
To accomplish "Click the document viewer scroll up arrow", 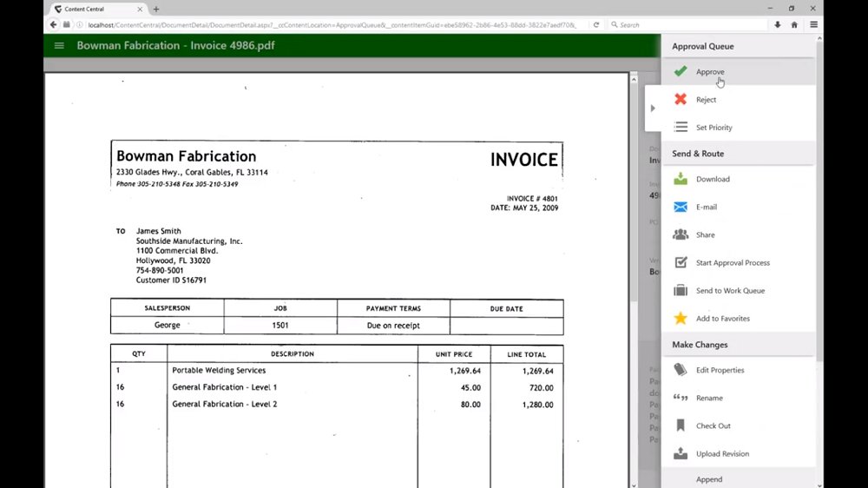I will point(634,79).
